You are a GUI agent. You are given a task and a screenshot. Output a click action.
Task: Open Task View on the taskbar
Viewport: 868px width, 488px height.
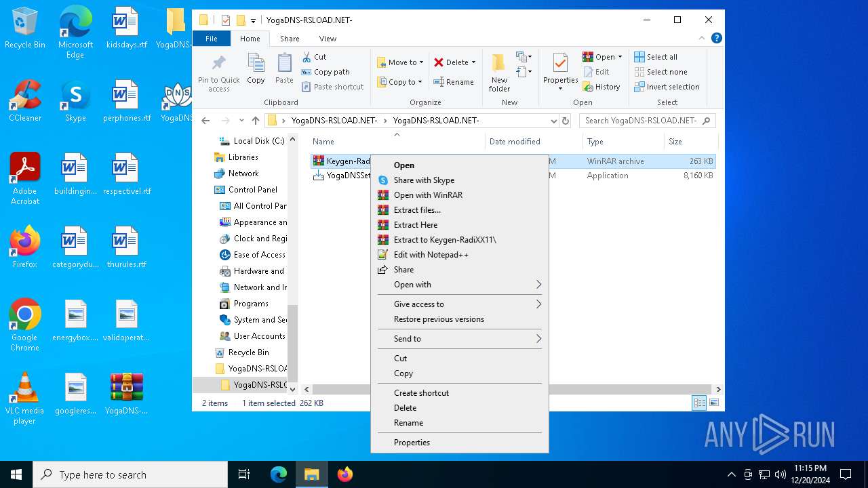click(244, 474)
